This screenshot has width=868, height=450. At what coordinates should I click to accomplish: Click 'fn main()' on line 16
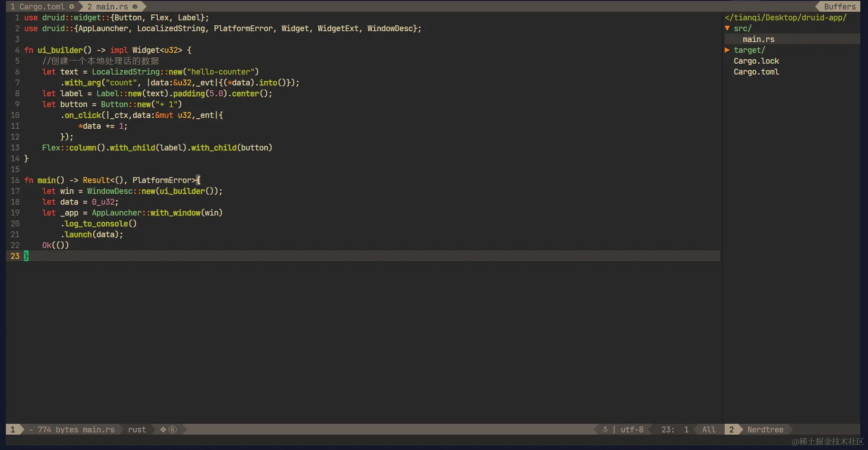pos(44,180)
